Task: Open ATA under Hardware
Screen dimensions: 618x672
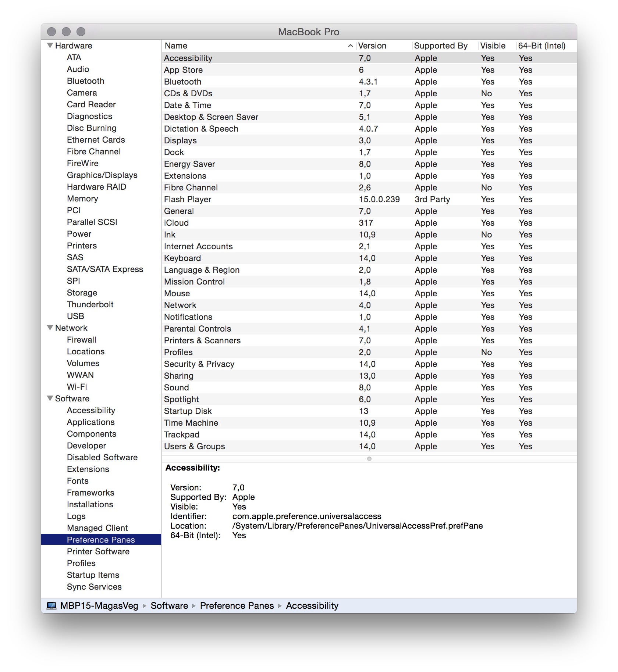Action: point(74,57)
